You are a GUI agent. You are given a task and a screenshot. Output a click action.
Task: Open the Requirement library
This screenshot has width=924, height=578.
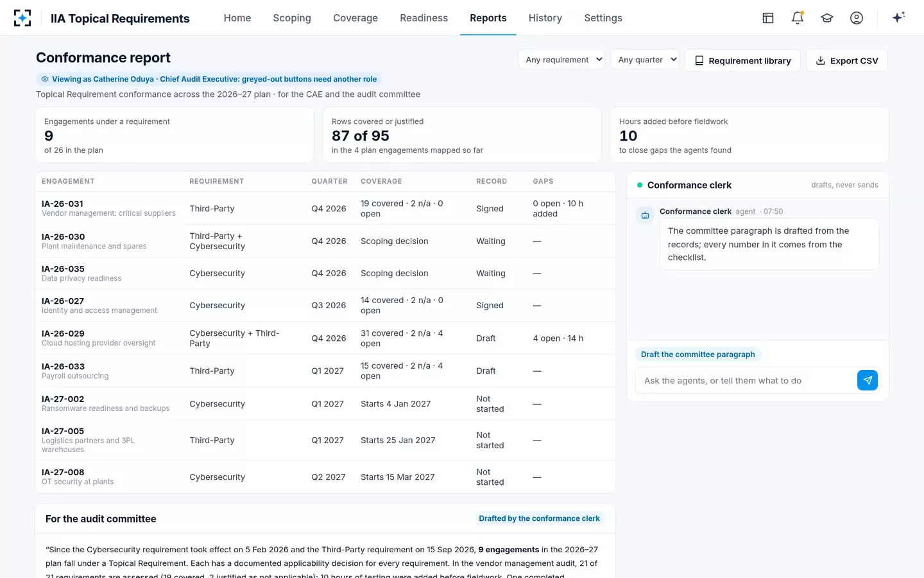[x=743, y=60]
